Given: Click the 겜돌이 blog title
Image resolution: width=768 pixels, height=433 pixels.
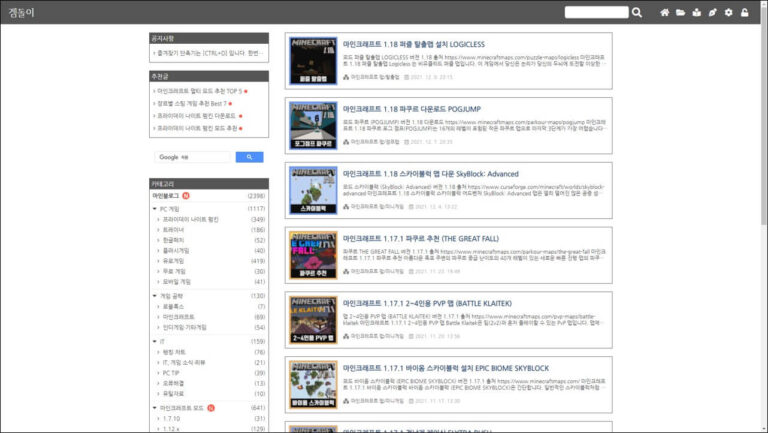Looking at the screenshot, I should (x=22, y=12).
